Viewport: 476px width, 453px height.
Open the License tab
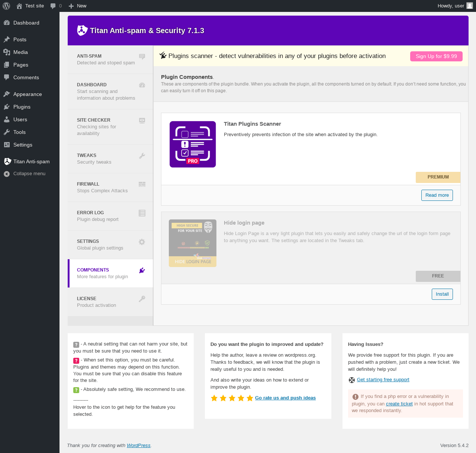point(110,302)
